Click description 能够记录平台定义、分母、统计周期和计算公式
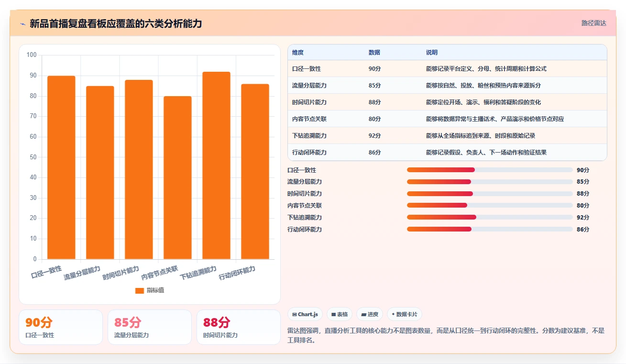 (486, 69)
